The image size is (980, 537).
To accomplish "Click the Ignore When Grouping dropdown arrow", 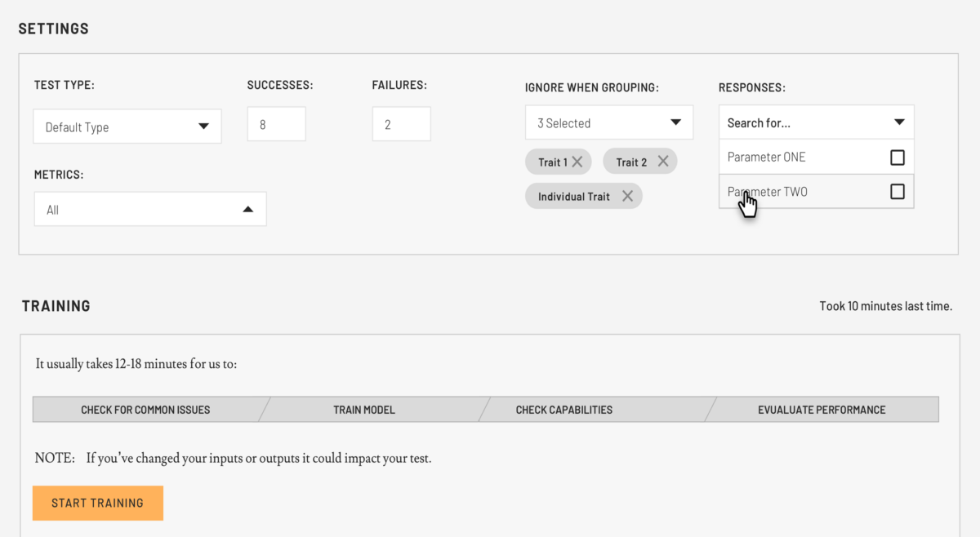I will click(676, 122).
